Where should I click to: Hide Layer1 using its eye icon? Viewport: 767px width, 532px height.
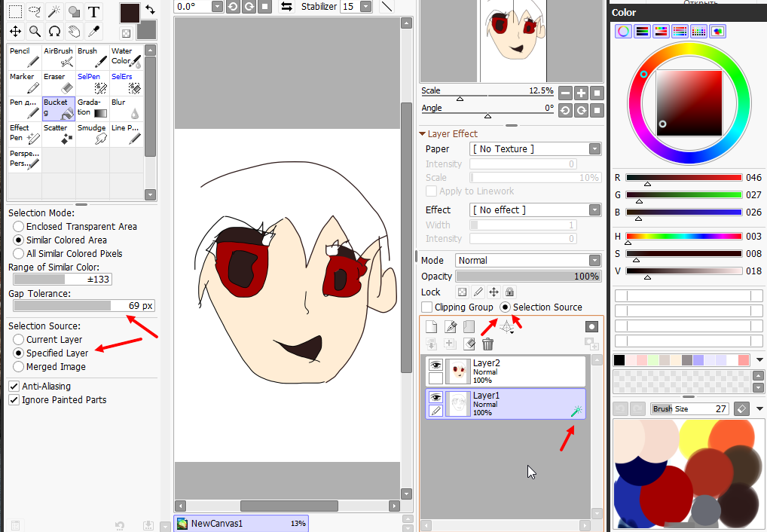(x=435, y=397)
